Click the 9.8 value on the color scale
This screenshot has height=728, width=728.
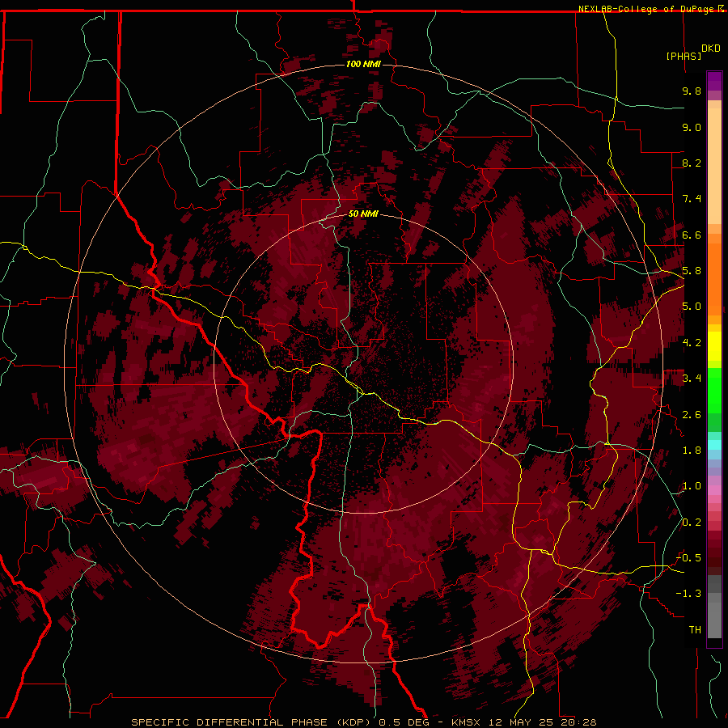click(692, 91)
